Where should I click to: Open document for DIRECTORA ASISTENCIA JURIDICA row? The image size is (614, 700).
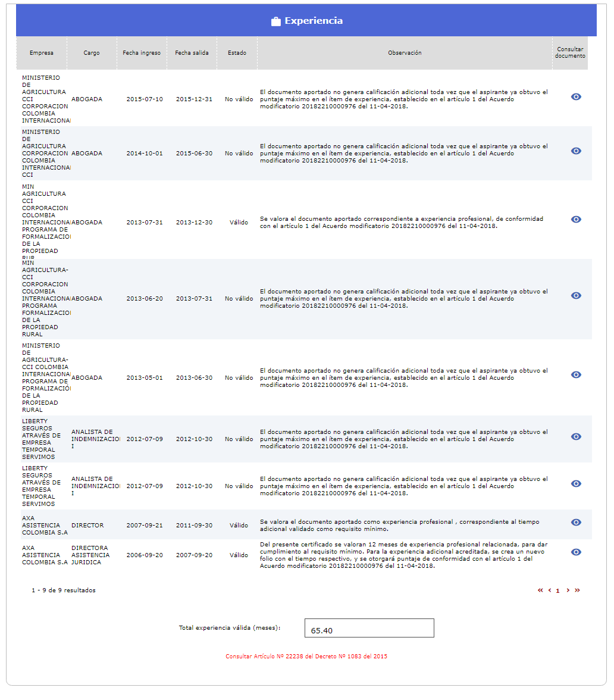(575, 552)
